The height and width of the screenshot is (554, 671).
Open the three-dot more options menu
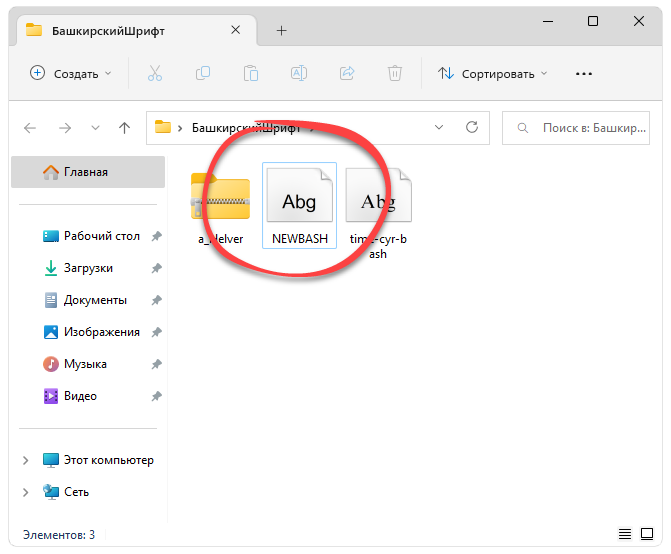tap(584, 74)
